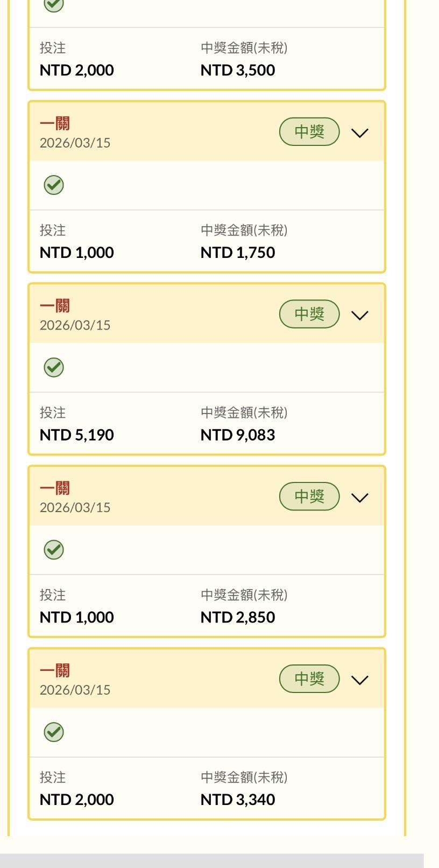Select the 一關 title on the NTD 5,190 bet card
Image resolution: width=439 pixels, height=868 pixels.
[x=55, y=306]
